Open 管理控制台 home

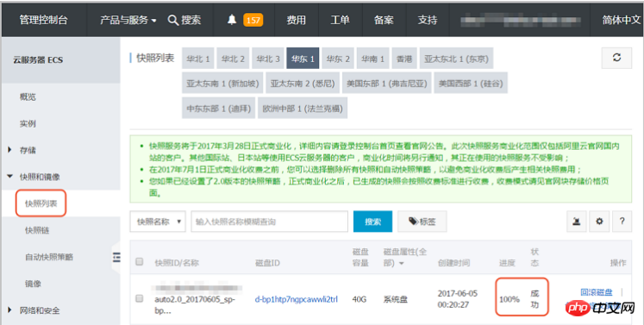43,20
